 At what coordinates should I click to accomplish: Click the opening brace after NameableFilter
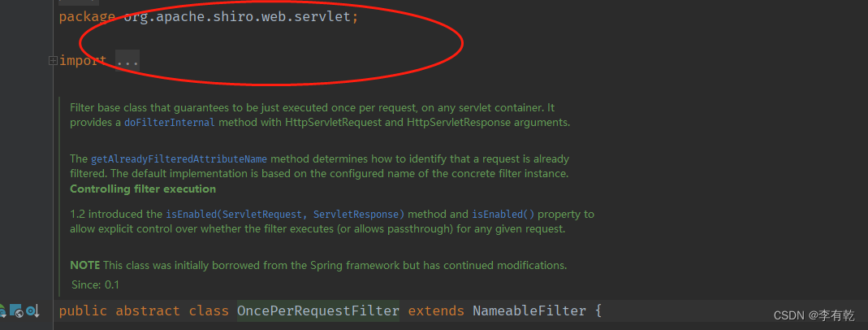point(598,310)
